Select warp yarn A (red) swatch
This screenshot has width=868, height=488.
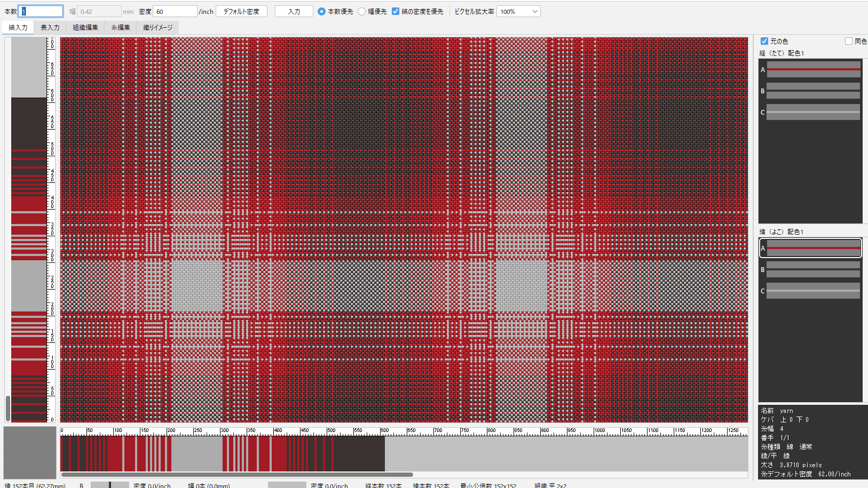812,69
